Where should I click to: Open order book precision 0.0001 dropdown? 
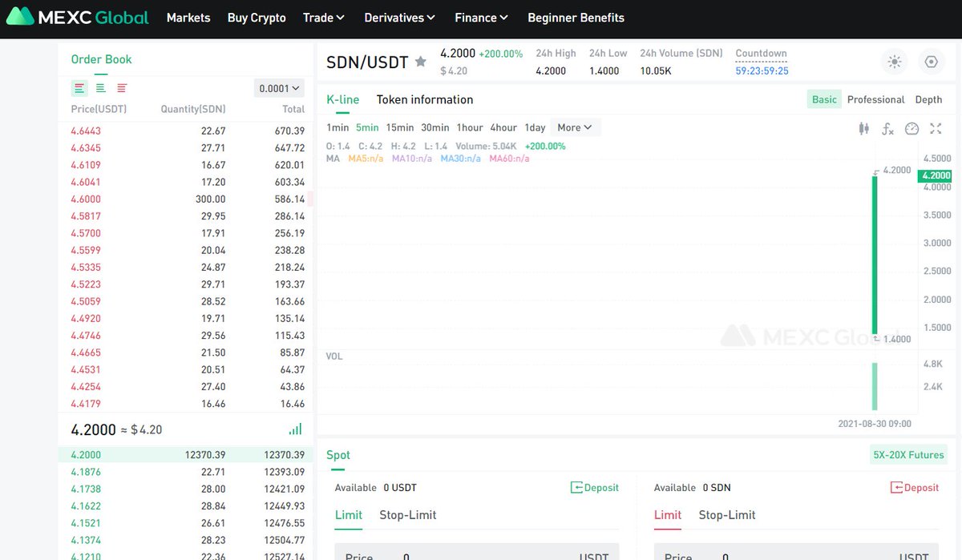(x=279, y=88)
